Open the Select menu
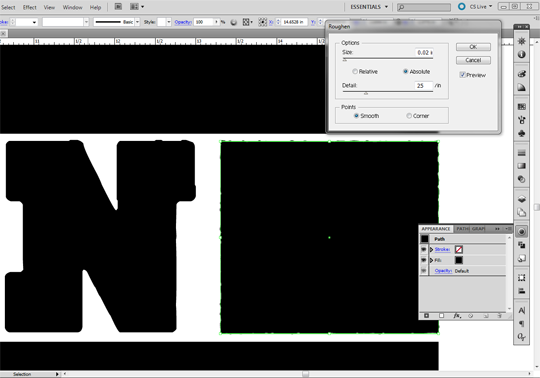Image resolution: width=540 pixels, height=378 pixels. tap(8, 7)
